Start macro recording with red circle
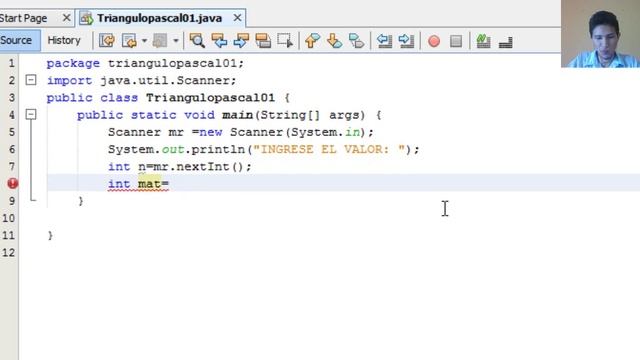This screenshot has width=640, height=360. (x=434, y=41)
